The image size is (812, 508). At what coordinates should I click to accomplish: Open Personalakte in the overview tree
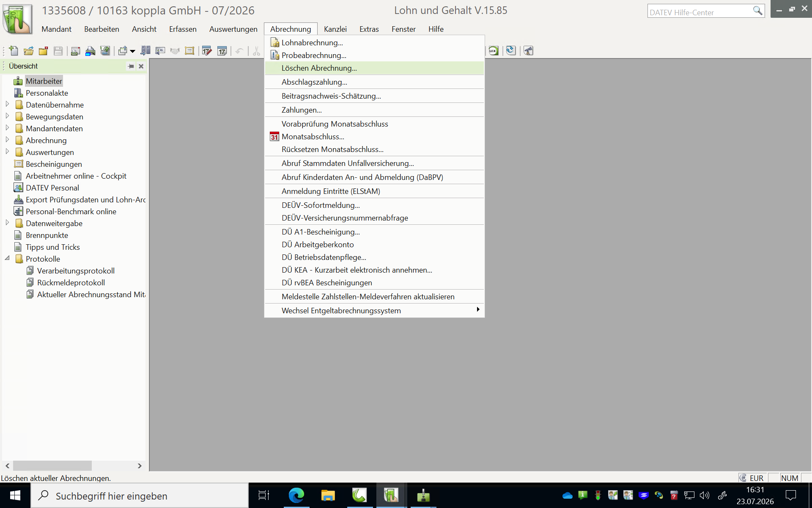(47, 93)
